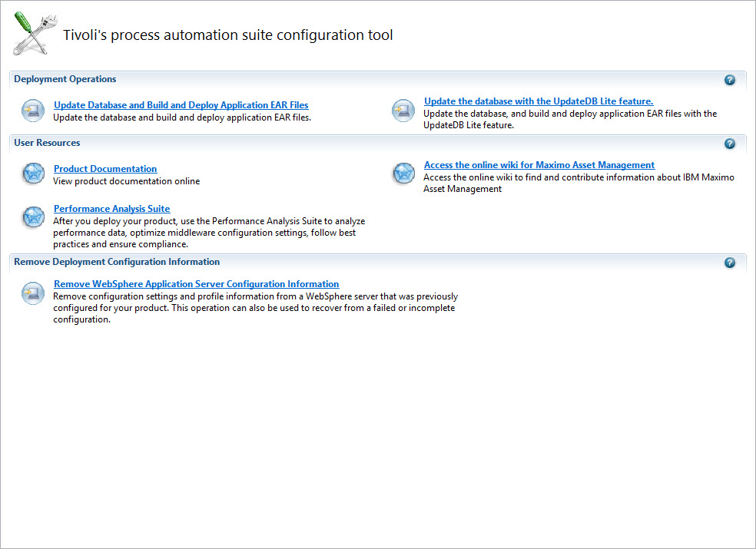Open help for the Deployment Operations section
This screenshot has height=549, width=756.
pos(729,80)
